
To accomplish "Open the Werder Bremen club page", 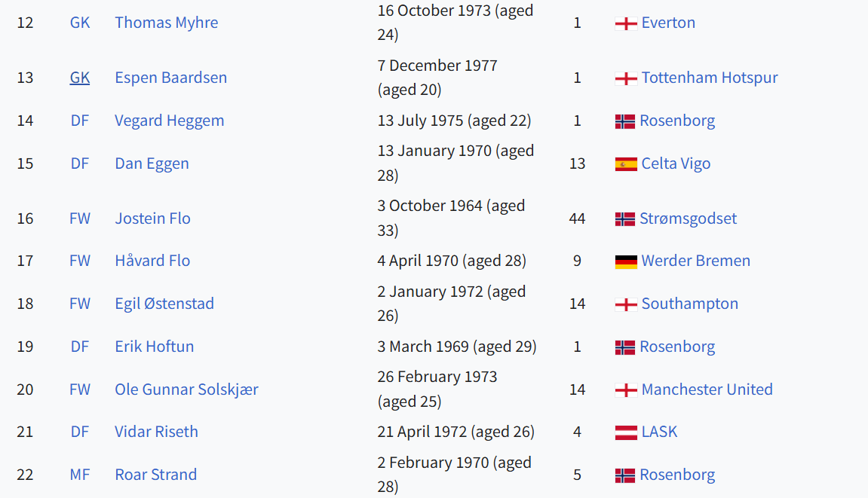I will tap(695, 261).
